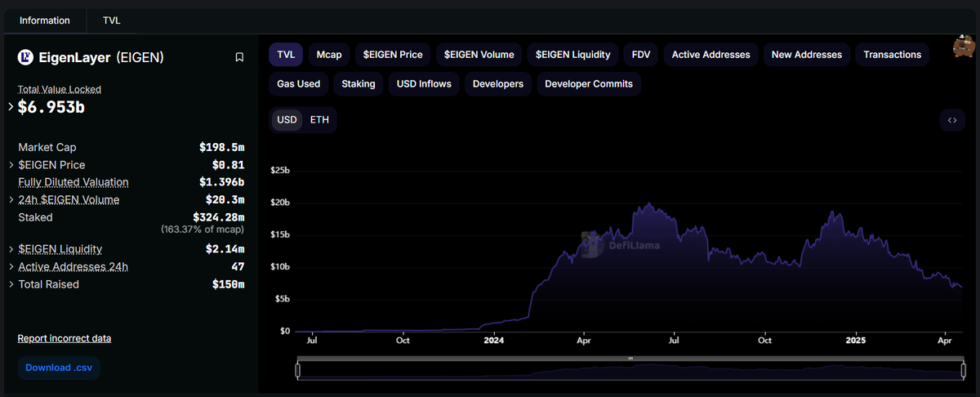Enable the Staking chart metric

[x=359, y=84]
